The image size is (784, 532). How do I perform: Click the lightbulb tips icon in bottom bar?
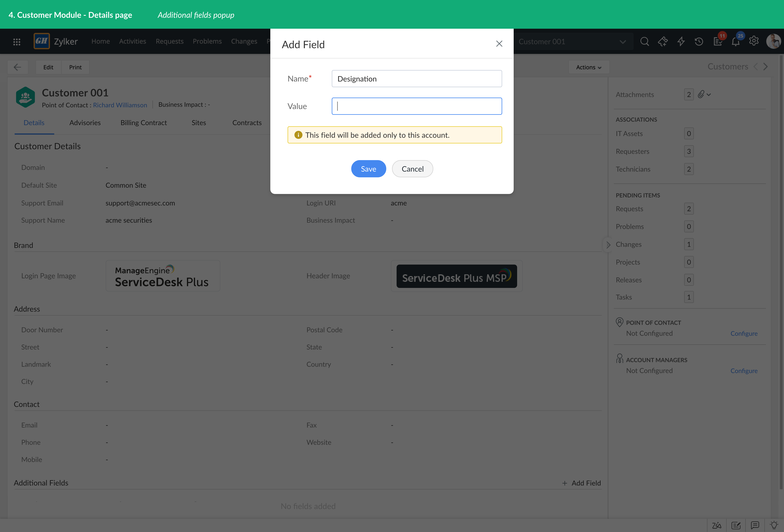[774, 525]
